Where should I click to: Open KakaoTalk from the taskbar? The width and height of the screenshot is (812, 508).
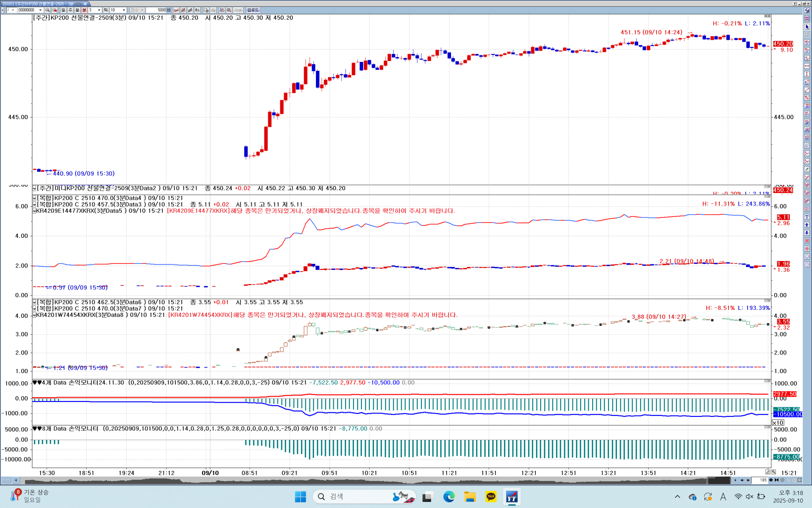point(491,497)
